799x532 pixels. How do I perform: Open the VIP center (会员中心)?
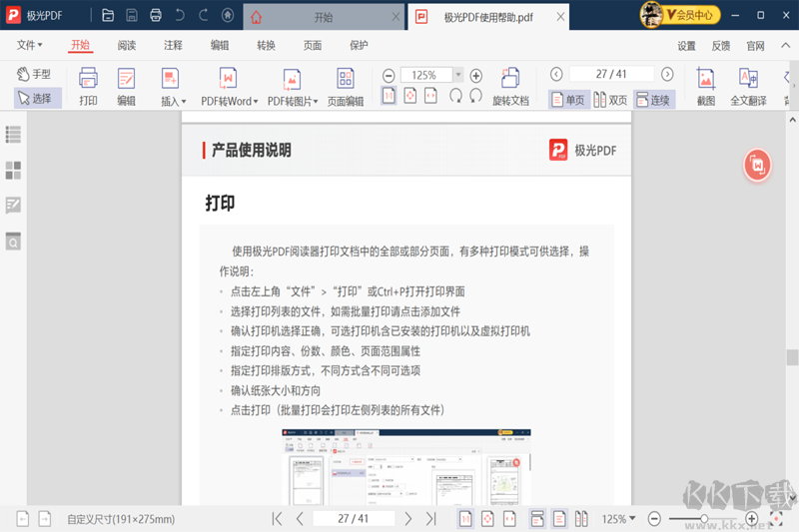(681, 15)
